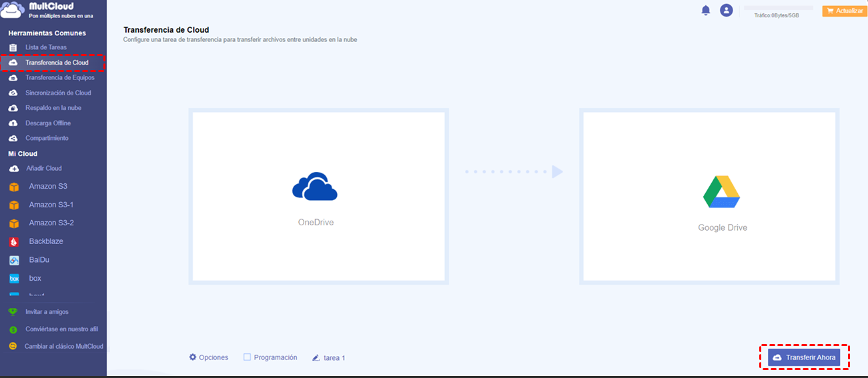Image resolution: width=868 pixels, height=378 pixels.
Task: Click the orange Actualizar button
Action: pyautogui.click(x=845, y=11)
